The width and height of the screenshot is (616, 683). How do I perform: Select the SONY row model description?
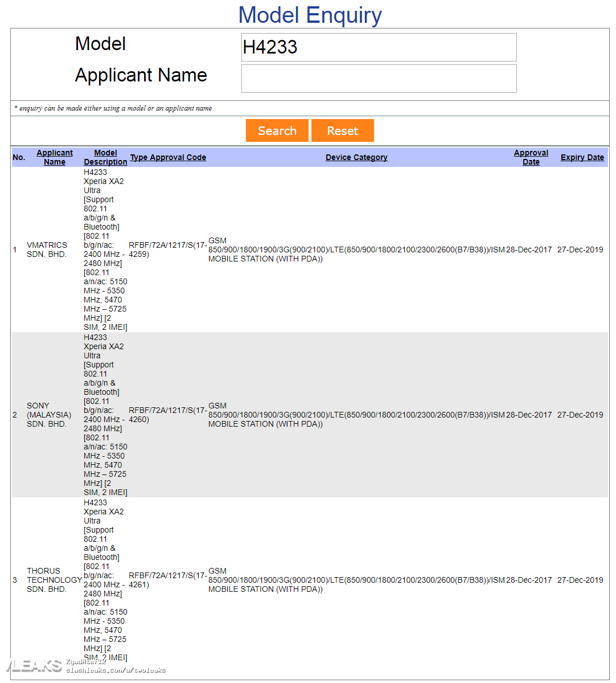click(x=105, y=415)
